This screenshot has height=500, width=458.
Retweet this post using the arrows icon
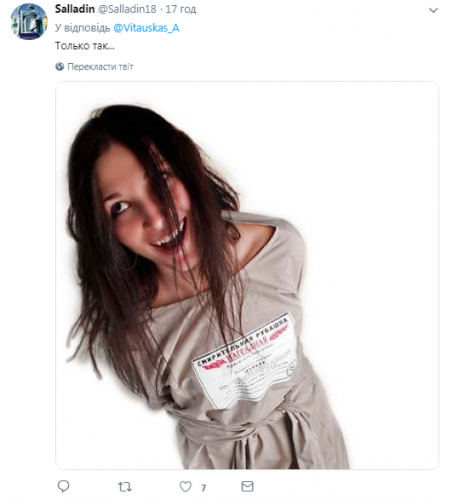(x=125, y=487)
